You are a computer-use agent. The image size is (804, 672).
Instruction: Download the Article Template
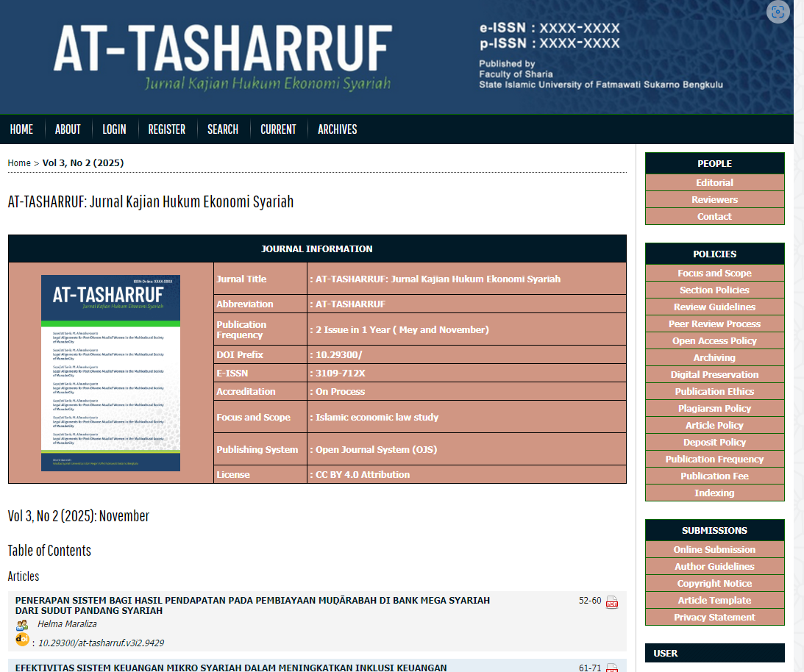(x=714, y=601)
